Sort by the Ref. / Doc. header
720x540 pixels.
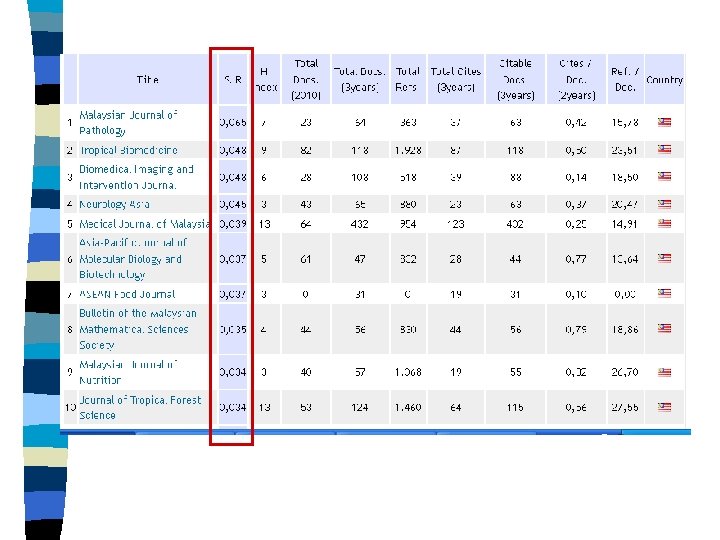(x=625, y=79)
